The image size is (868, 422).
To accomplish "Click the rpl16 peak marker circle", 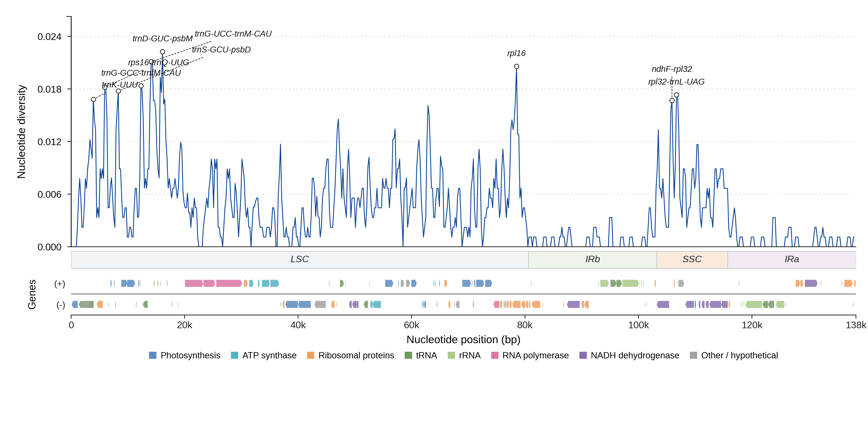I will [x=517, y=66].
